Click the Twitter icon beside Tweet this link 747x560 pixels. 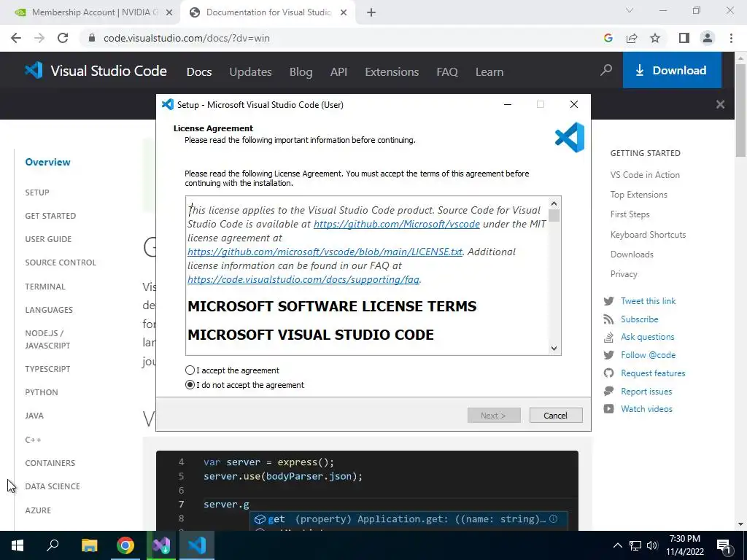609,301
